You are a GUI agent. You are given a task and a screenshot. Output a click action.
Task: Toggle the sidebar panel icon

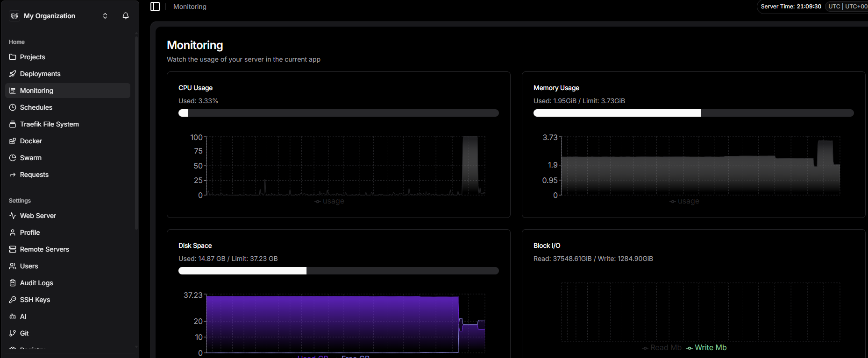coord(155,7)
